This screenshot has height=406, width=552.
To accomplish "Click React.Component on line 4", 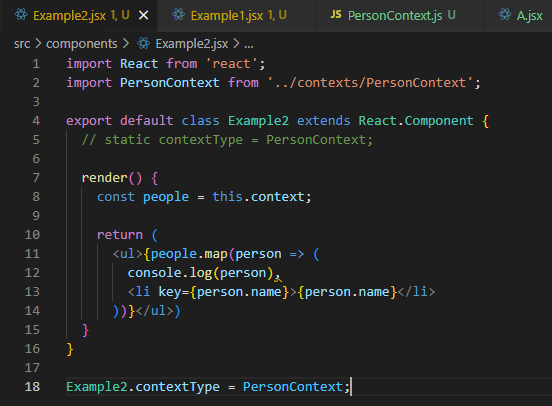I will click(416, 121).
